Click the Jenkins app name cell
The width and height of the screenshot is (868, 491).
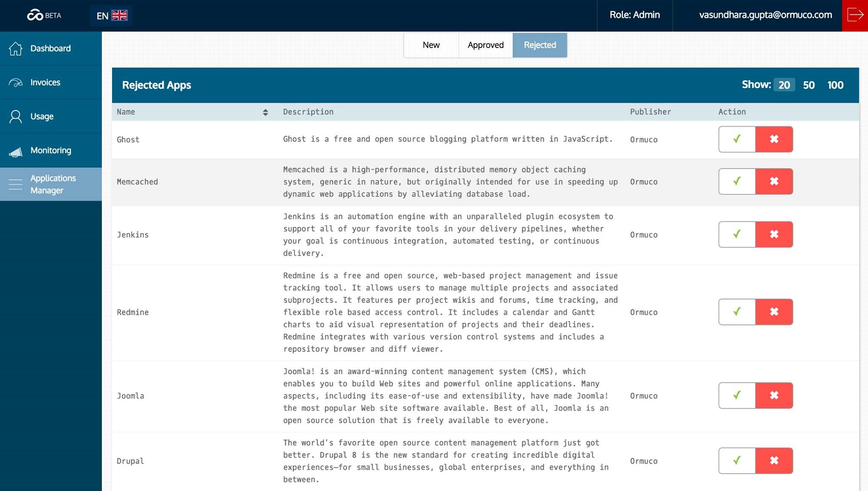[132, 235]
